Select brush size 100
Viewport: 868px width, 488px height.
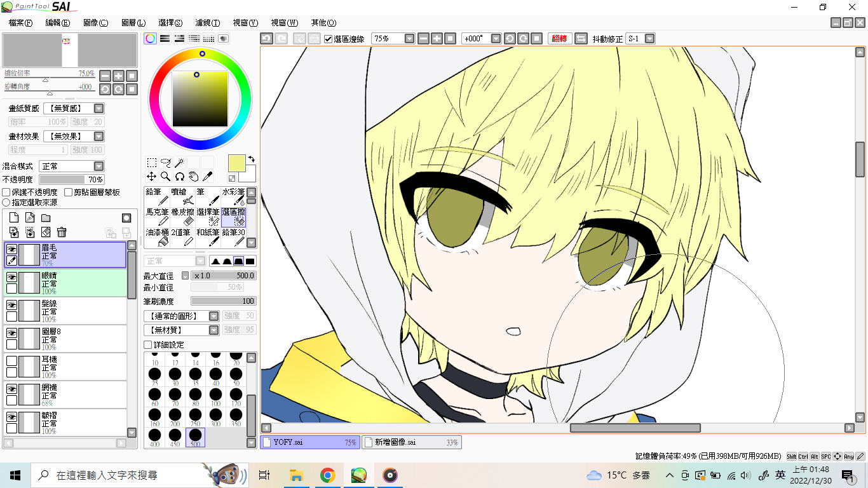click(215, 397)
